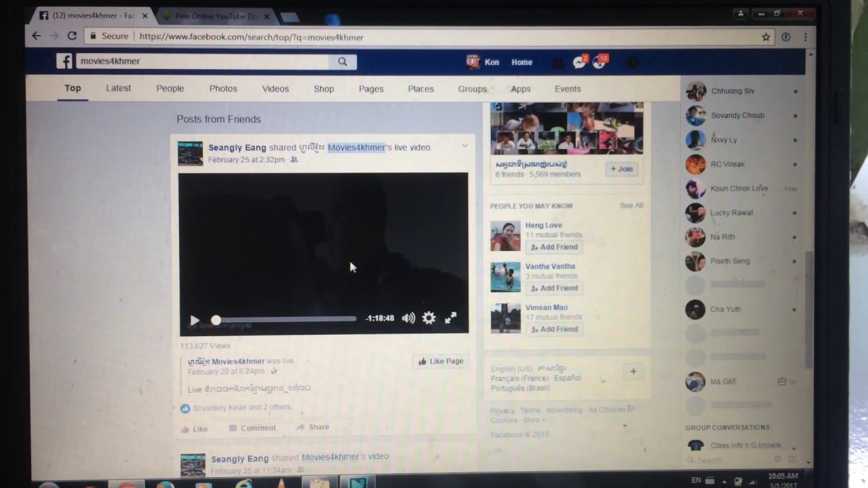Switch to the People tab
868x488 pixels.
tap(170, 88)
